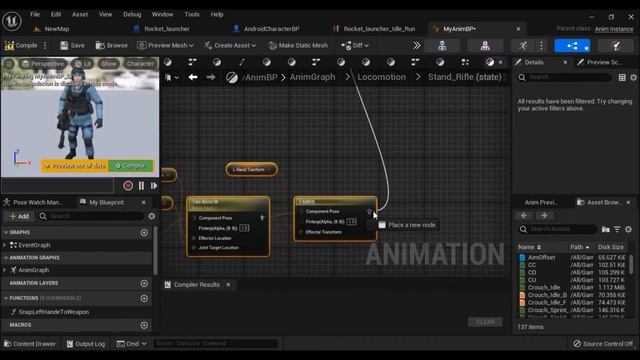Navigate to AnimGraph breadcrumb
Screen dimensions: 640x360
[312, 77]
